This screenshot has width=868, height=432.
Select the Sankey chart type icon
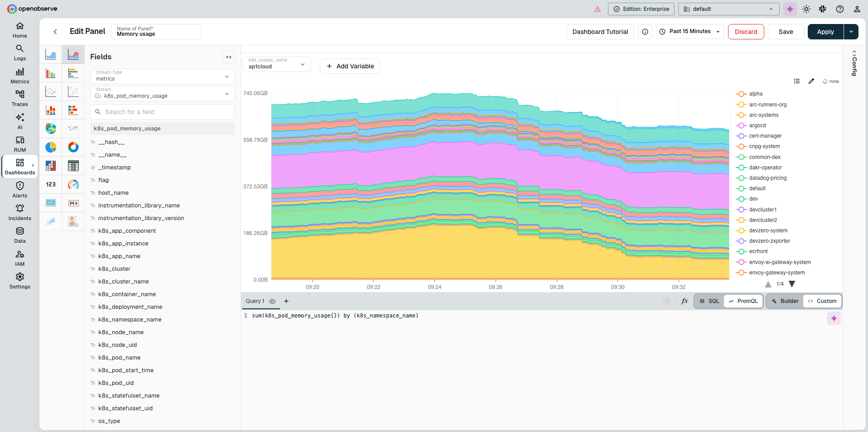coord(51,221)
